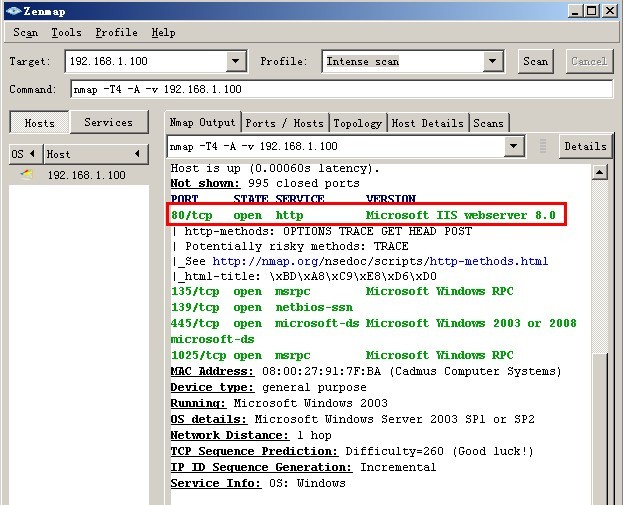Toggle the Services view button

(x=108, y=122)
